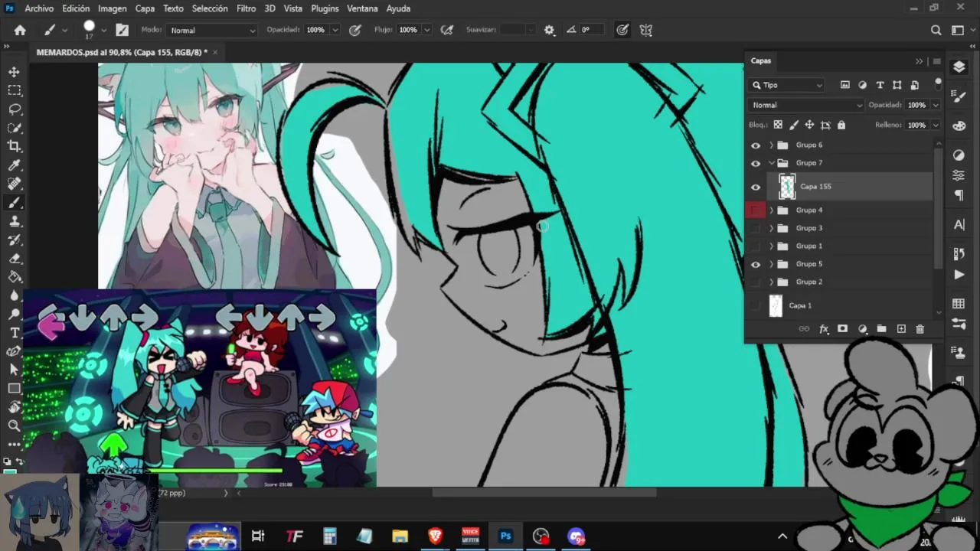Viewport: 980px width, 551px height.
Task: Show the Grupo 4 layer group
Action: tap(756, 210)
